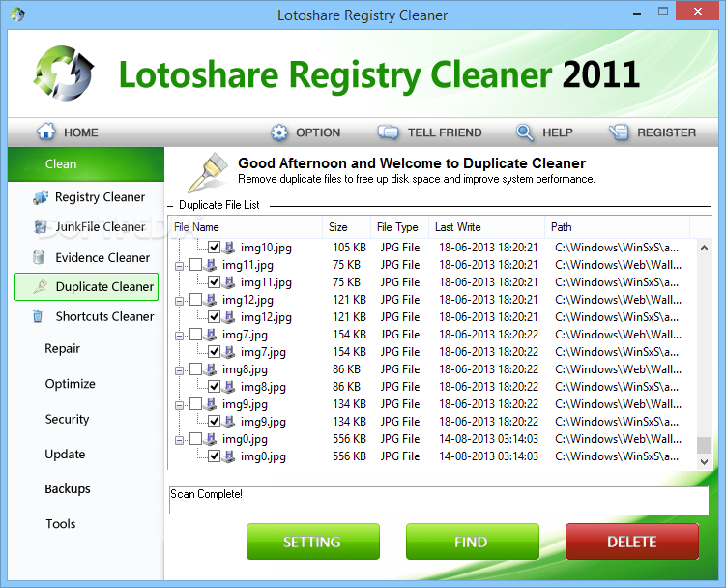Viewport: 726px width, 588px height.
Task: Click the TELL FRIEND chat bubble icon
Action: pos(388,132)
